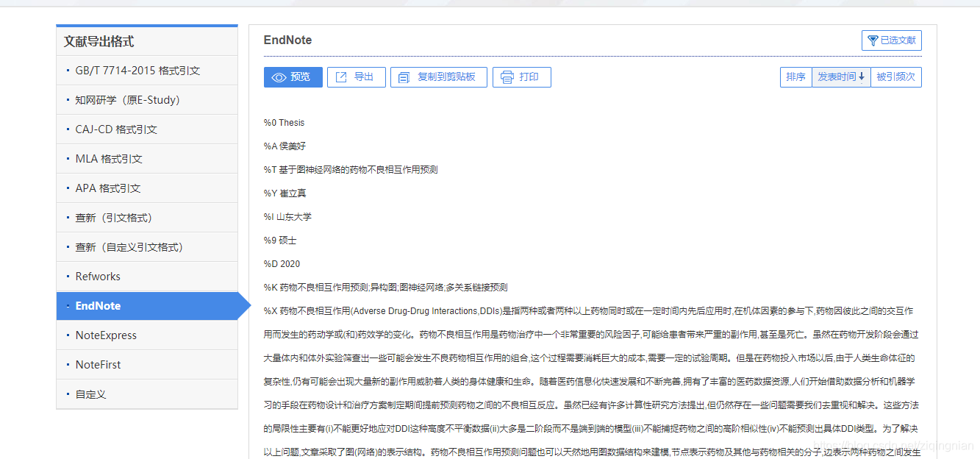This screenshot has width=980, height=459.
Task: Click the funnel icon in 已选文献
Action: [873, 40]
